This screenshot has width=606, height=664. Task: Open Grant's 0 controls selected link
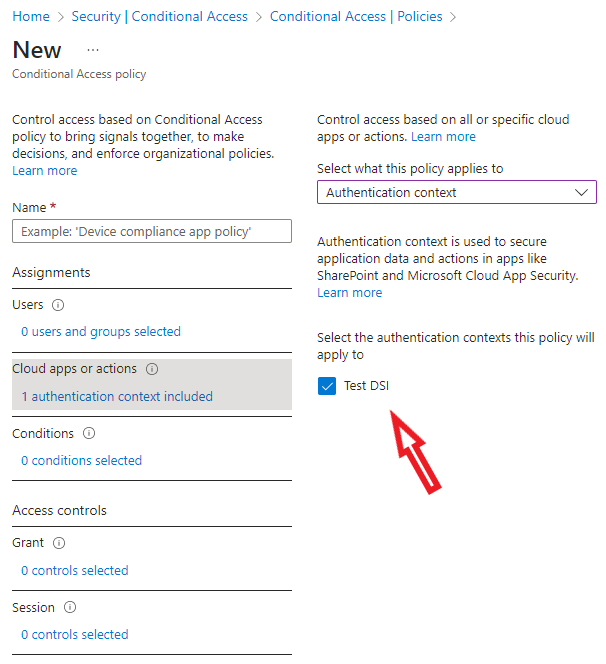click(x=75, y=570)
